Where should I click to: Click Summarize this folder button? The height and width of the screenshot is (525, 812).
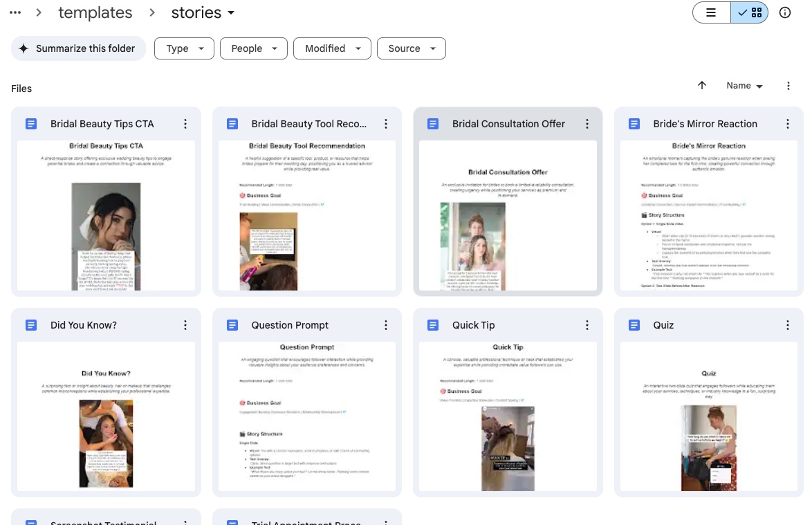[x=78, y=48]
